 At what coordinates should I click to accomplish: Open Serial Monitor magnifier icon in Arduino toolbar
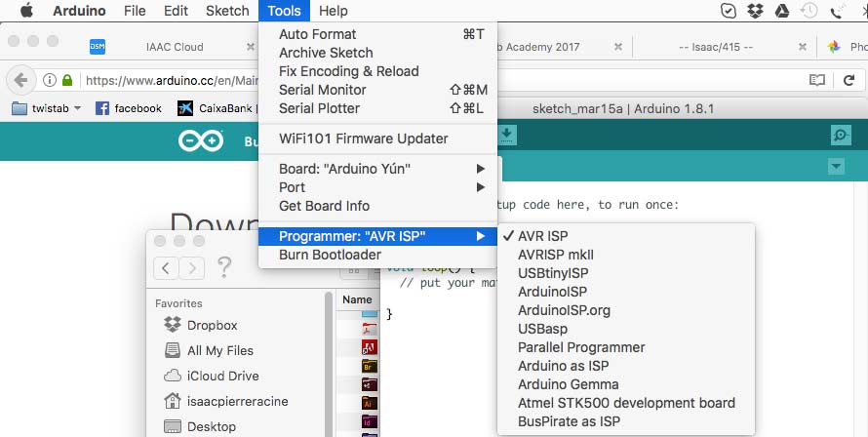(x=841, y=136)
